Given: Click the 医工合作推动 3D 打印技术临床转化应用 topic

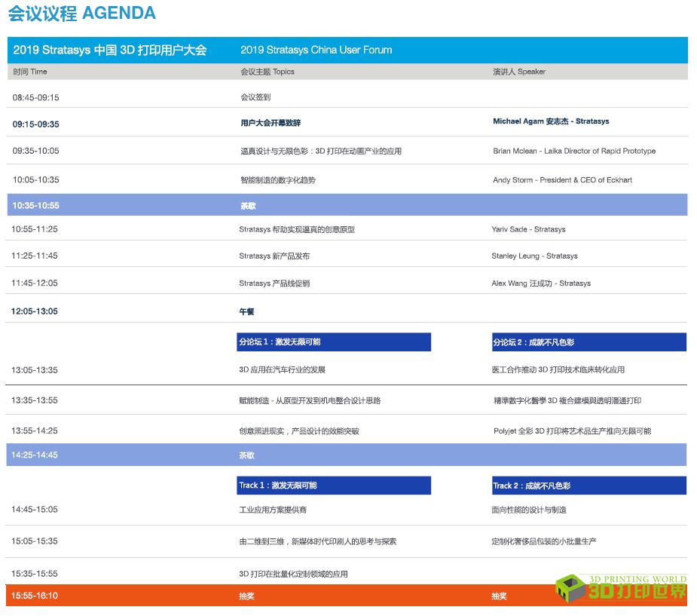Looking at the screenshot, I should pyautogui.click(x=558, y=369).
